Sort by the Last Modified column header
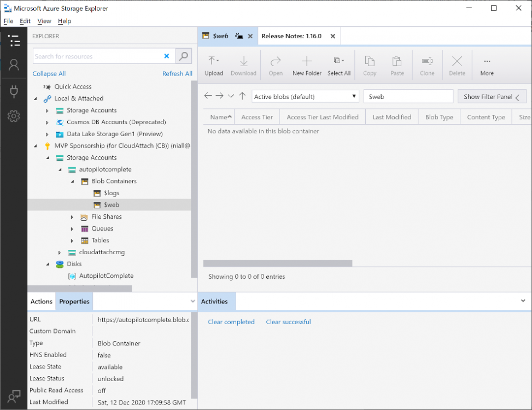This screenshot has height=410, width=532. (x=392, y=117)
